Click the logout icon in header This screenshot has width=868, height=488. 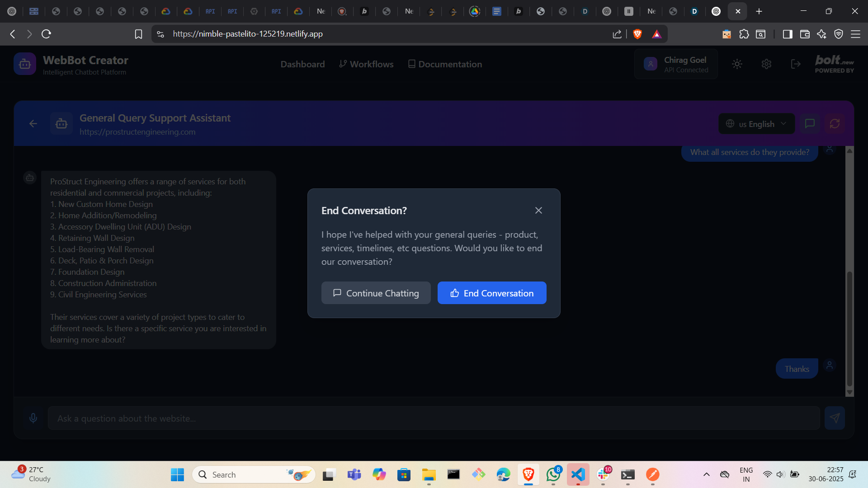coord(796,64)
